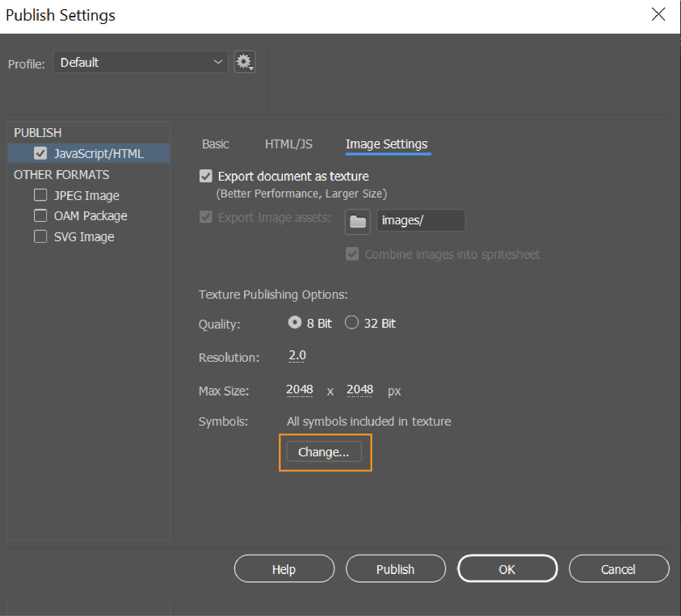Open Help for publish settings
This screenshot has height=616, width=681.
284,569
